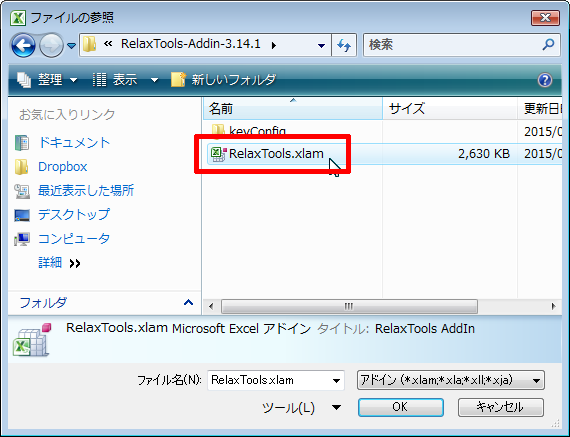Click the コンピュータ icon
Viewport: 570px width, 437px height.
coord(22,239)
